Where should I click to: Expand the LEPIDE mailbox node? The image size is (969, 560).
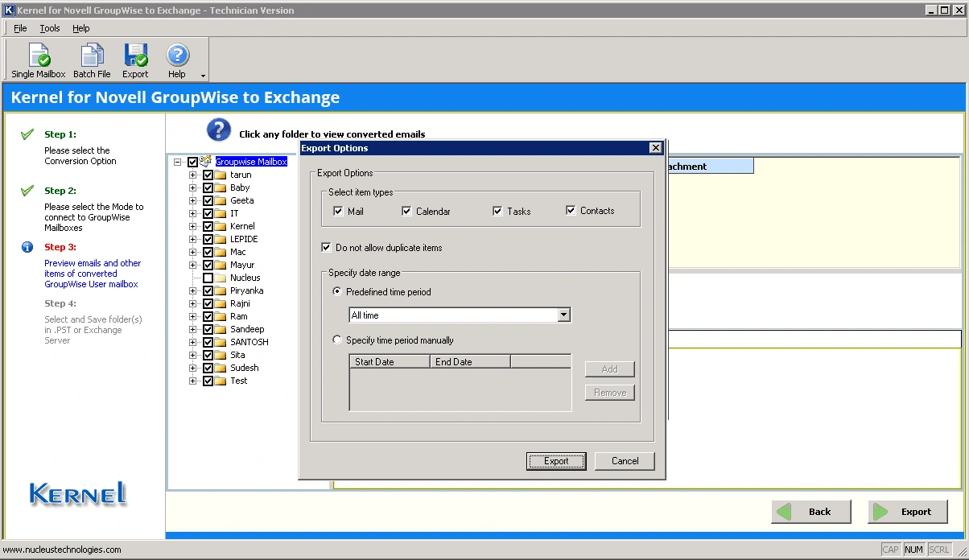coord(192,239)
